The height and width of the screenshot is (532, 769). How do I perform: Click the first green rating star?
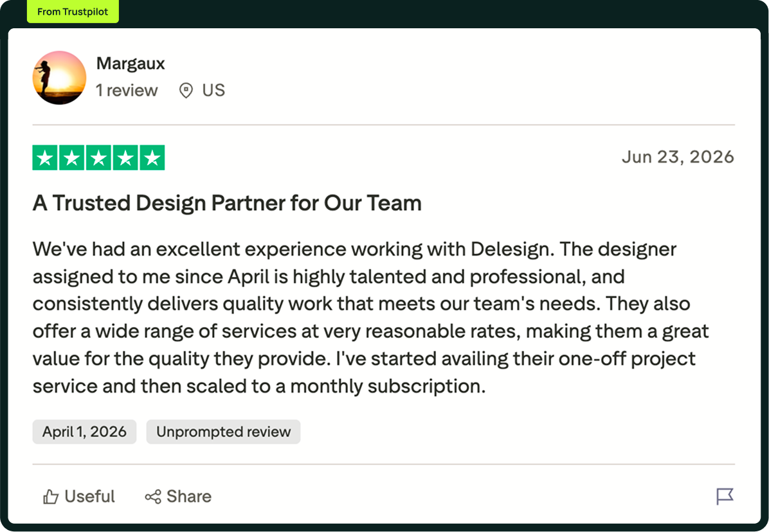pos(45,158)
